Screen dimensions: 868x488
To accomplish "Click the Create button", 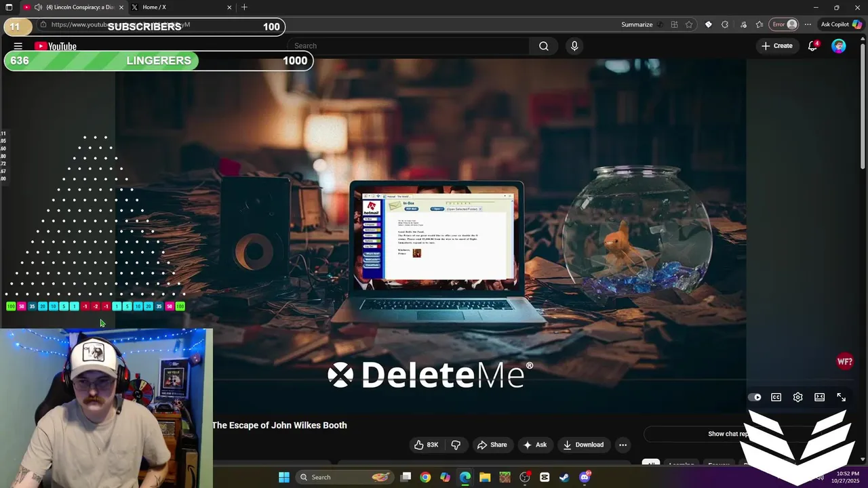I will click(x=776, y=46).
